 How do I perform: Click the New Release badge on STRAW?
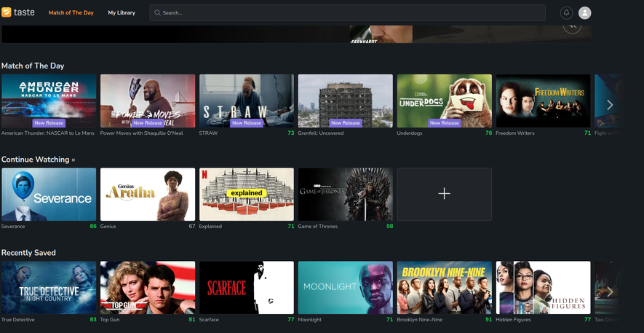pos(247,123)
